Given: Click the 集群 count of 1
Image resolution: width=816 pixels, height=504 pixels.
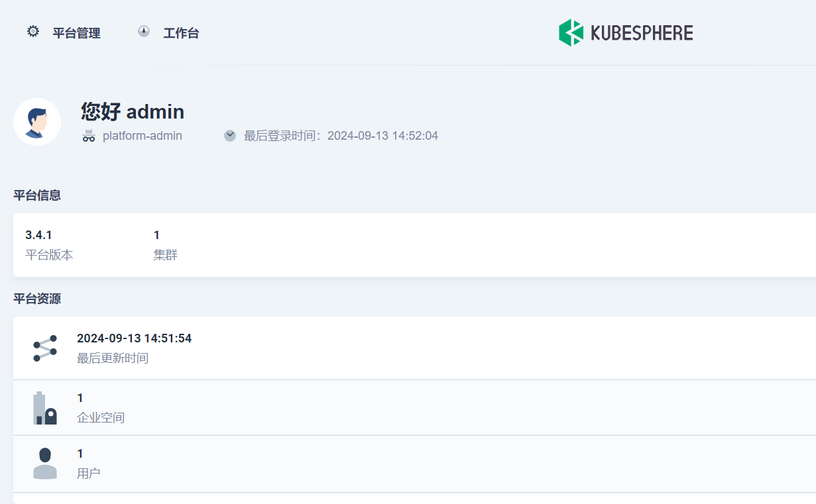Looking at the screenshot, I should coord(156,235).
